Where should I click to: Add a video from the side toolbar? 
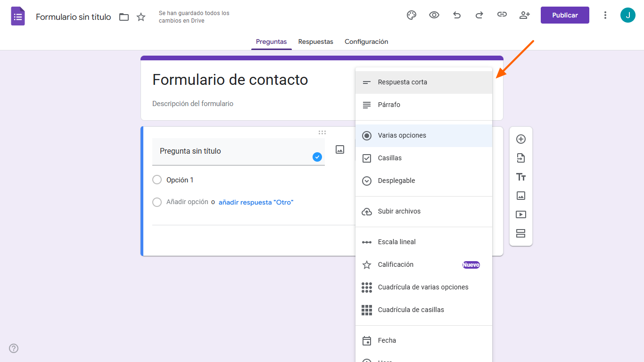(521, 214)
